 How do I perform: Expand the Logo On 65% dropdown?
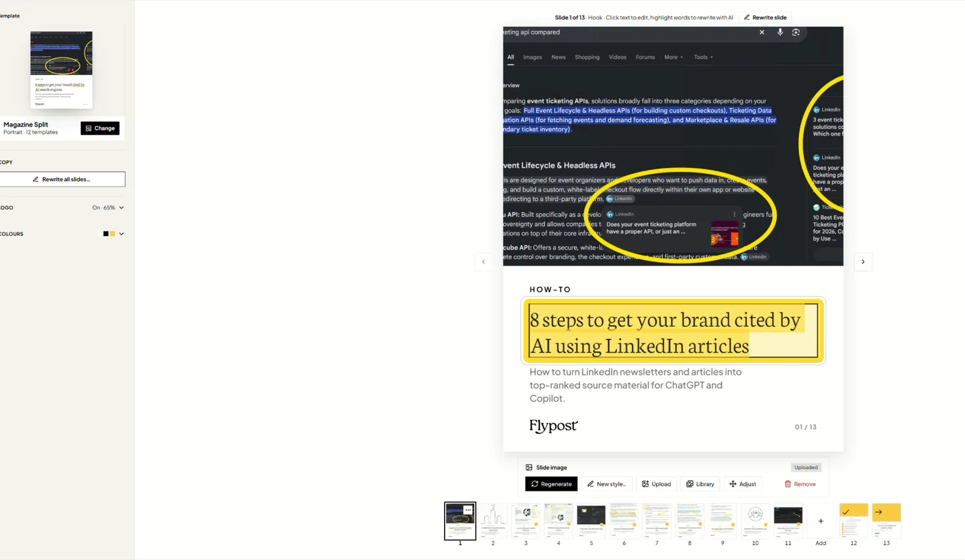(x=108, y=207)
